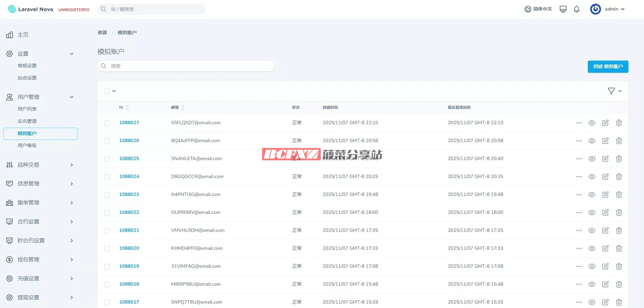The image size is (644, 308).
Task: Select the checkbox for row 1088022
Action: tap(107, 213)
